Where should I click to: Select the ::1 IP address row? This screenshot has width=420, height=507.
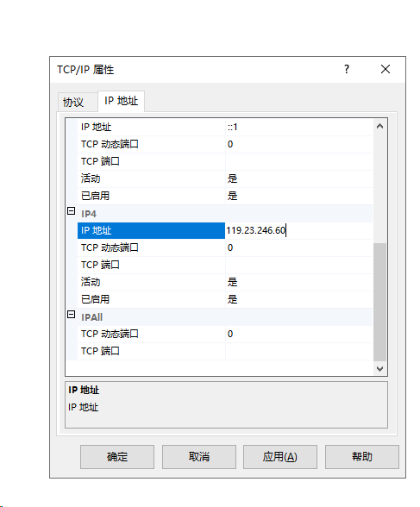(x=225, y=127)
